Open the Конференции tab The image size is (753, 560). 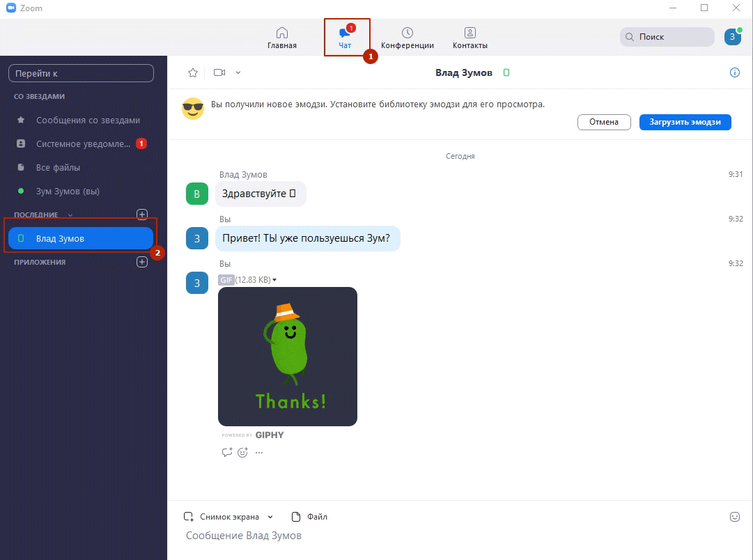(x=407, y=38)
